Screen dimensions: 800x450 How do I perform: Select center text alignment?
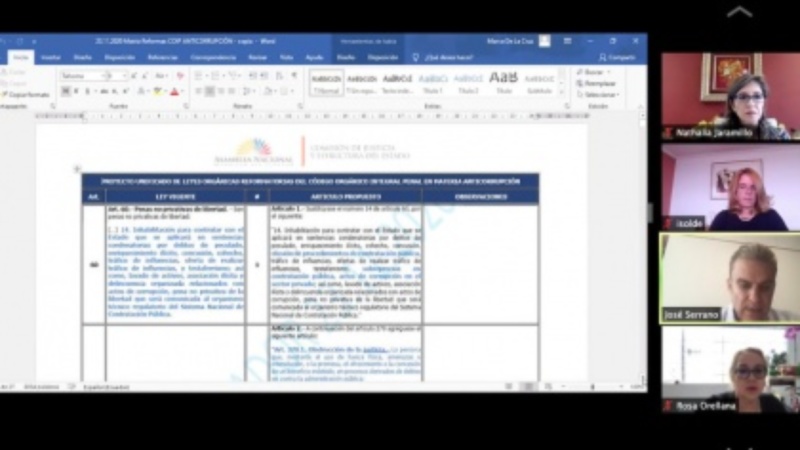[209, 92]
